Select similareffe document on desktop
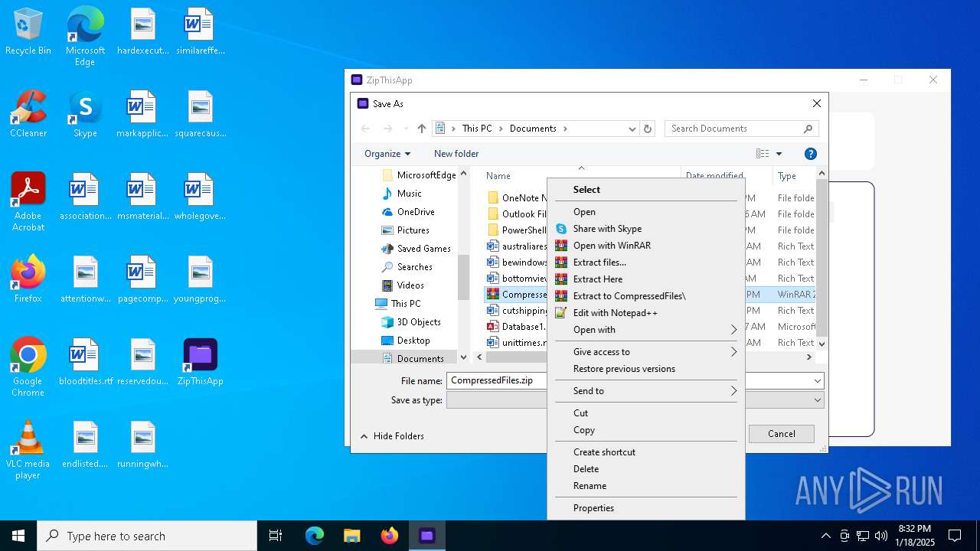The image size is (980, 551). click(200, 32)
